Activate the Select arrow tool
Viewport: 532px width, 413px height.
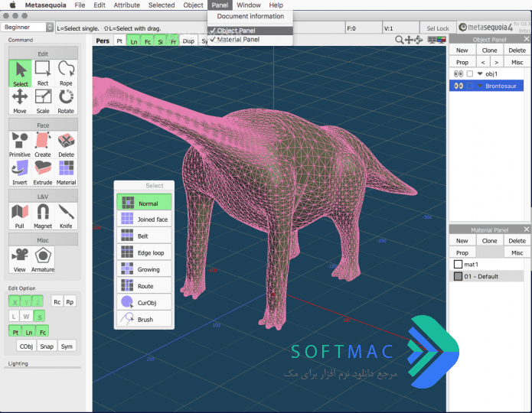(x=21, y=73)
